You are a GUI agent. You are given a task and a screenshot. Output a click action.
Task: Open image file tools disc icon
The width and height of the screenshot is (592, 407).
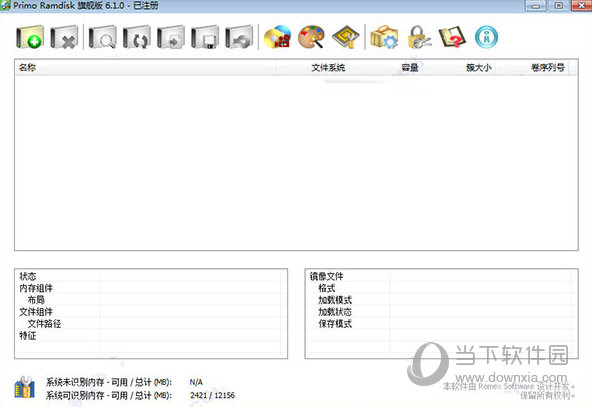(x=278, y=37)
